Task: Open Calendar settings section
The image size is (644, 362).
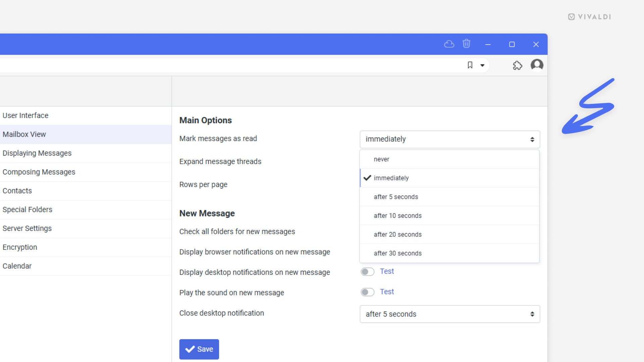Action: pyautogui.click(x=86, y=266)
